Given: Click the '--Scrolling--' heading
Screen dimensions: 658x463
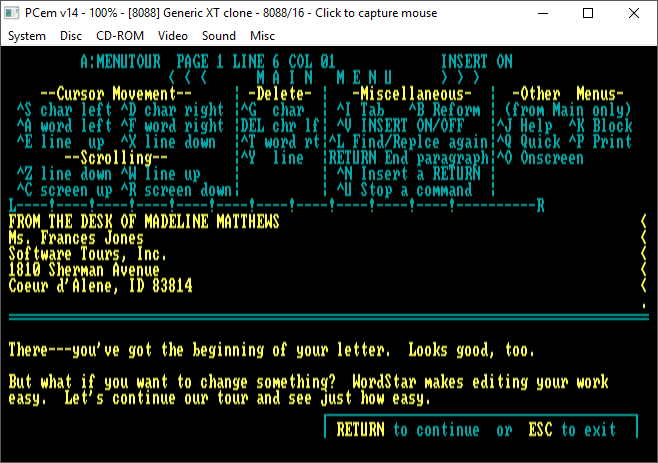Looking at the screenshot, I should point(116,158).
